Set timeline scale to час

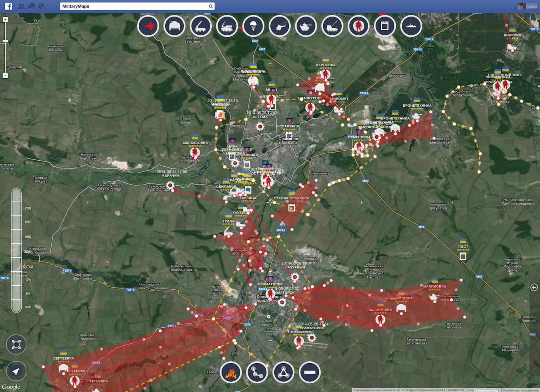28,307
